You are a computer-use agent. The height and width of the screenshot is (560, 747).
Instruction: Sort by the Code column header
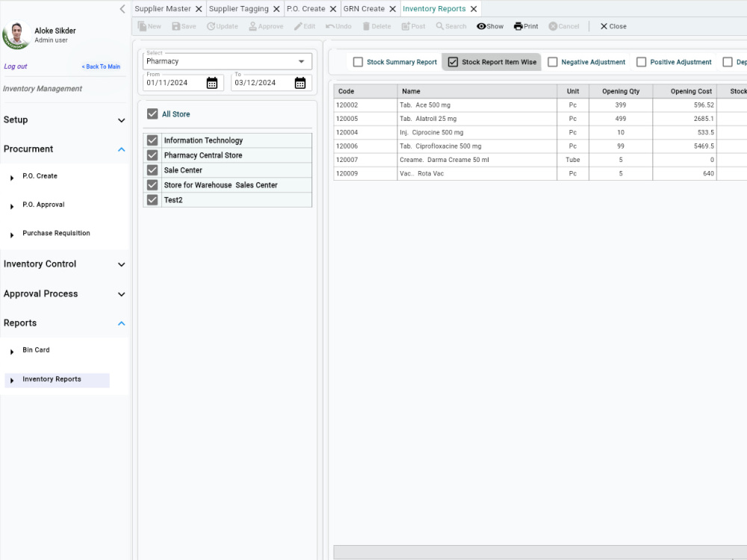pyautogui.click(x=365, y=91)
